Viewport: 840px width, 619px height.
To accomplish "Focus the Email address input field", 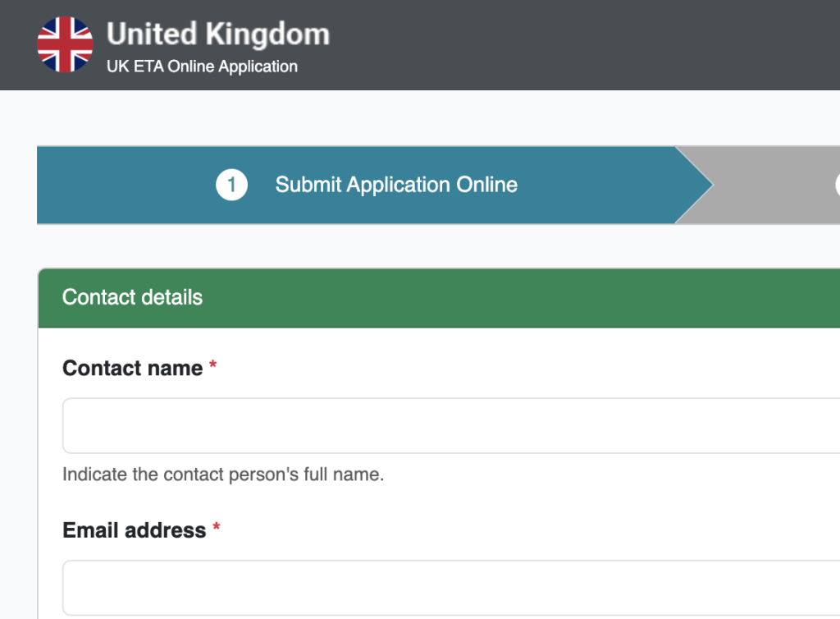I will click(x=451, y=588).
